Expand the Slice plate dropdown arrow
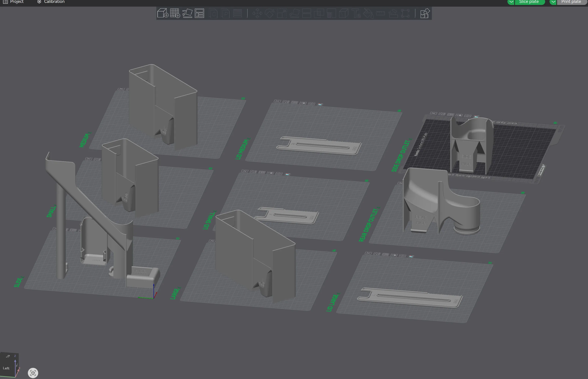The height and width of the screenshot is (379, 588). pyautogui.click(x=511, y=2)
